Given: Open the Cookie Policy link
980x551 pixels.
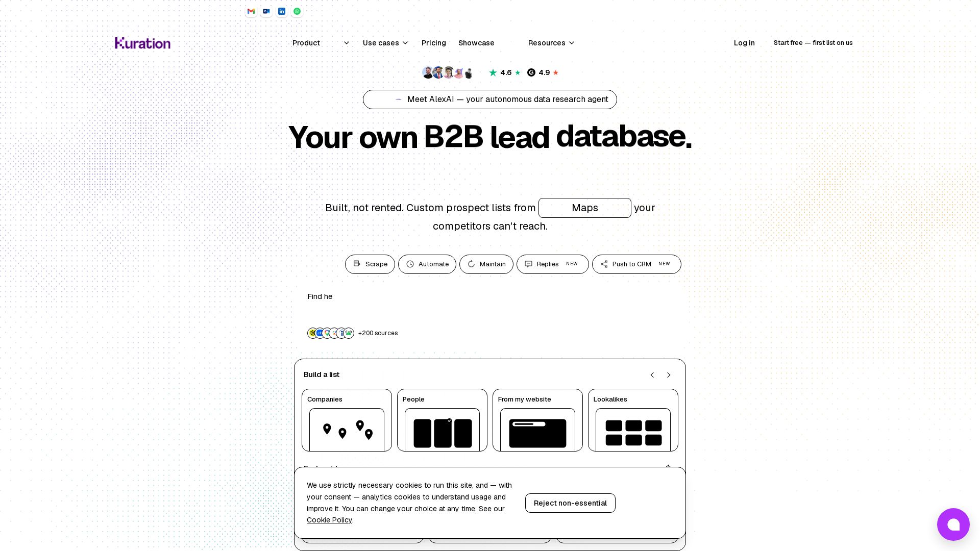Looking at the screenshot, I should (x=329, y=520).
